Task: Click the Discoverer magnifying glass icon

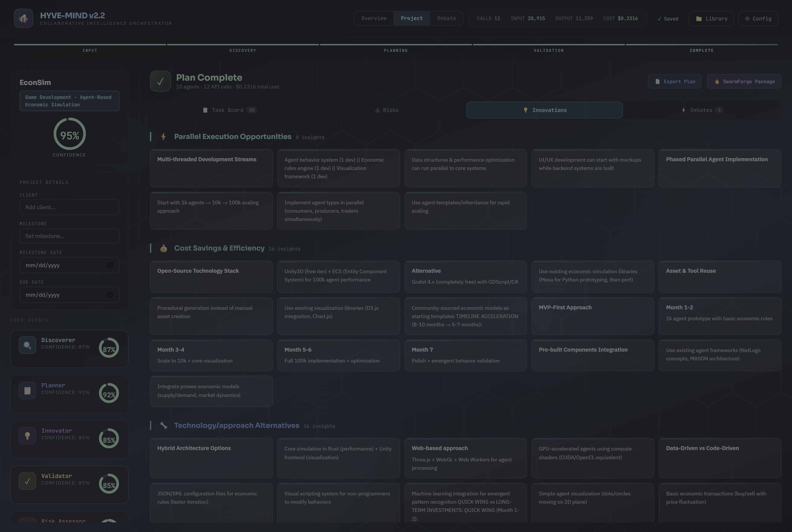Action: tap(27, 345)
